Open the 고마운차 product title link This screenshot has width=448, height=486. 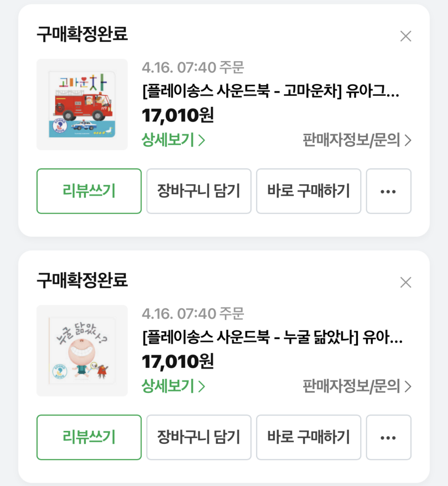271,91
